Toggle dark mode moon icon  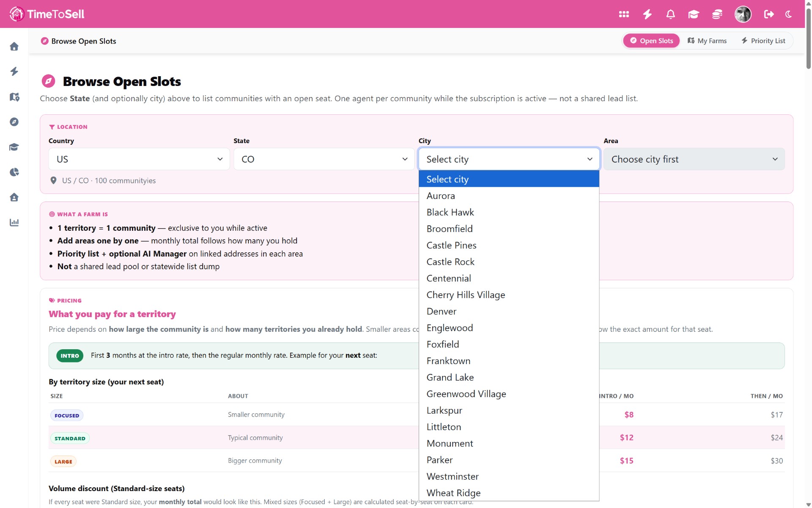(x=789, y=14)
